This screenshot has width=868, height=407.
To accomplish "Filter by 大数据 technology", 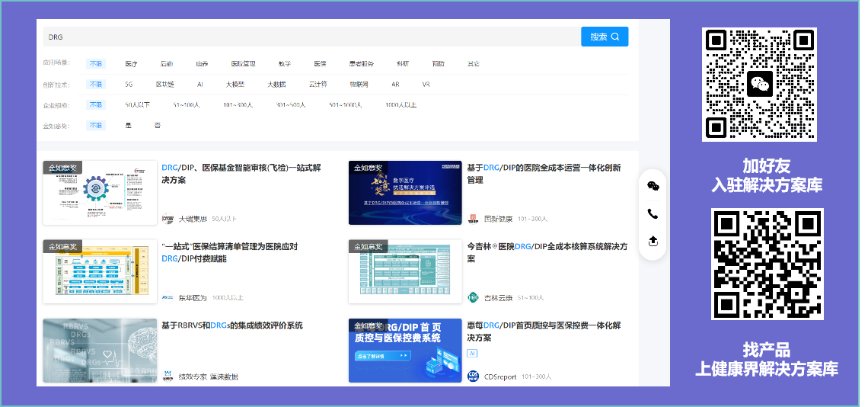I will pyautogui.click(x=276, y=85).
